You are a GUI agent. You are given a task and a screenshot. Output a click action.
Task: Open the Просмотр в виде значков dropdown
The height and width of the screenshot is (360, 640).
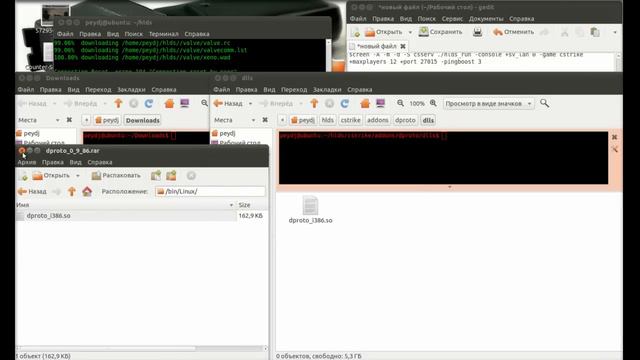coord(489,104)
